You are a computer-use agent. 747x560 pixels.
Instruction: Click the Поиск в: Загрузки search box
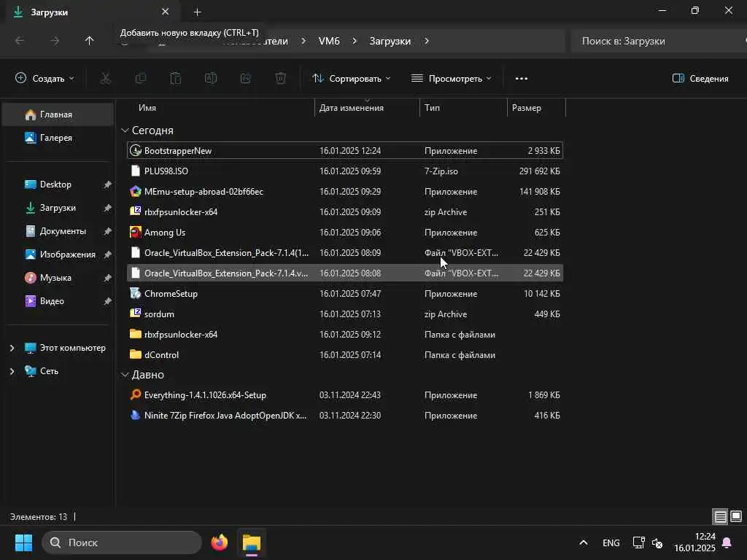coord(657,41)
